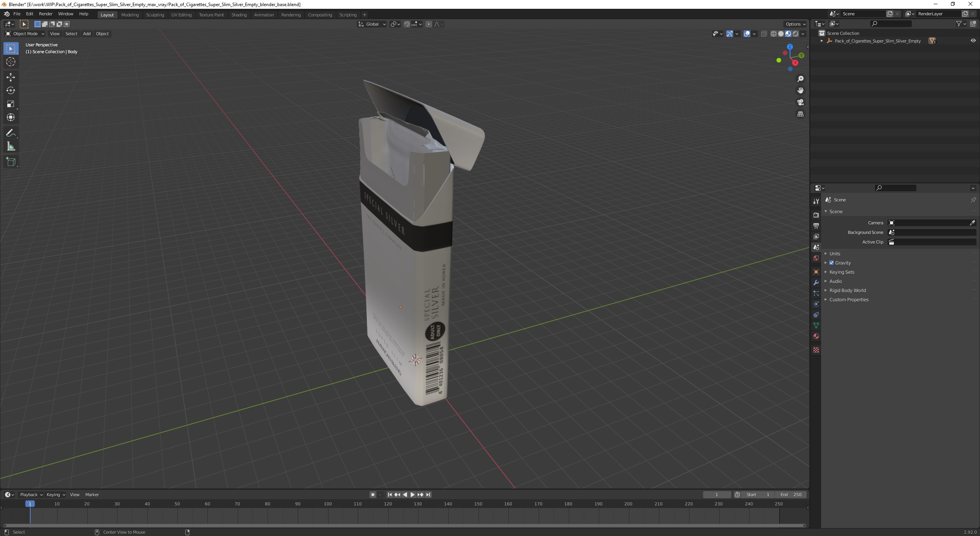Viewport: 980px width, 536px height.
Task: Open the Options dropdown in viewport header
Action: click(x=795, y=24)
